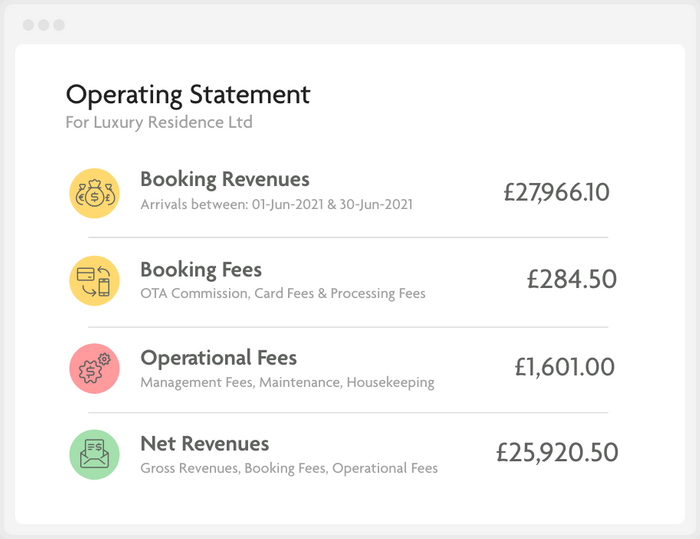
Task: Open the Net Revenues row title
Action: (x=204, y=443)
